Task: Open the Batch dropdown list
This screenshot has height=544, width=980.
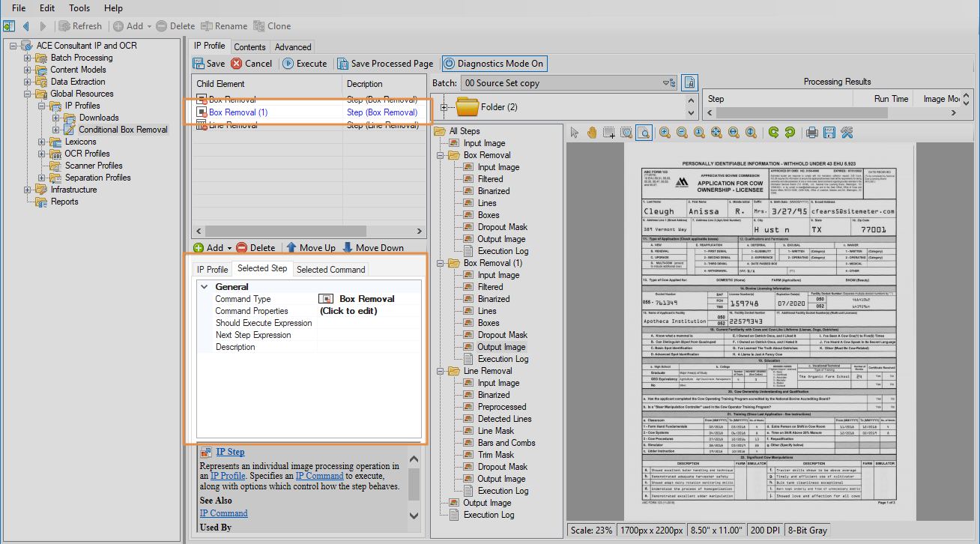Action: click(666, 83)
